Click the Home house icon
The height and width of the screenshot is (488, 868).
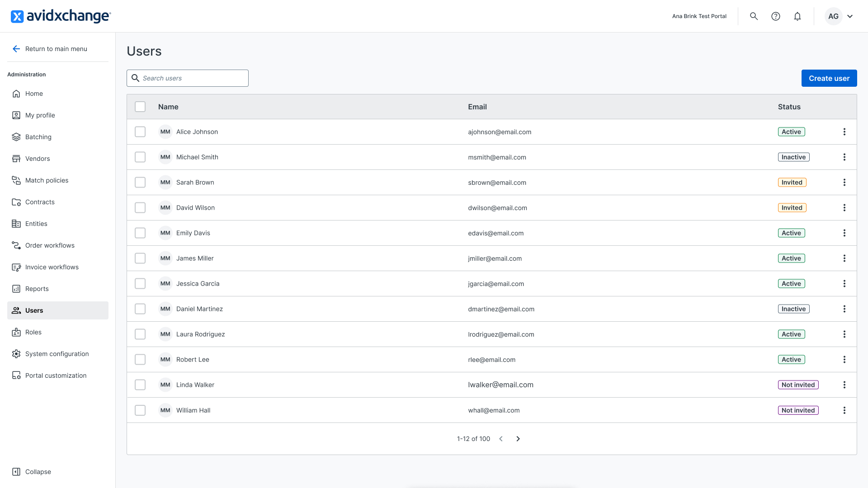(x=16, y=94)
